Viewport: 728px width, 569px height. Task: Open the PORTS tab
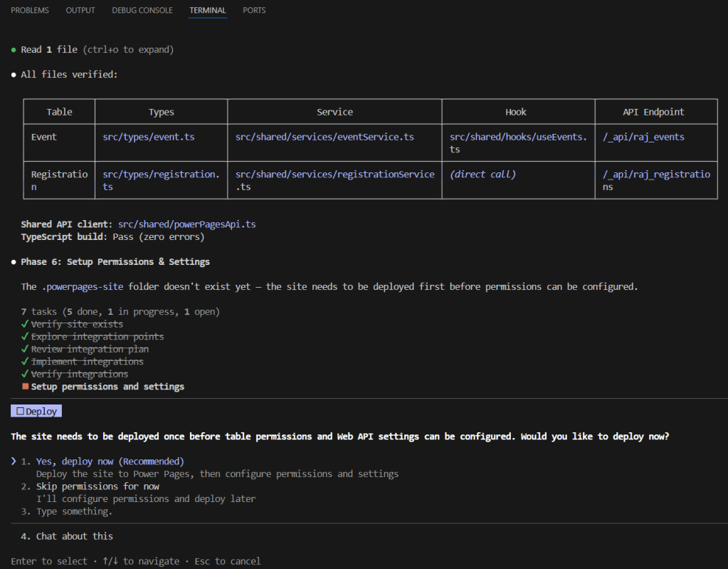[x=254, y=11]
